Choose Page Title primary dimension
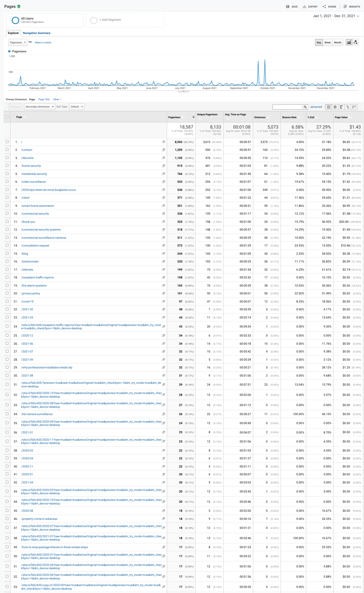 44,99
